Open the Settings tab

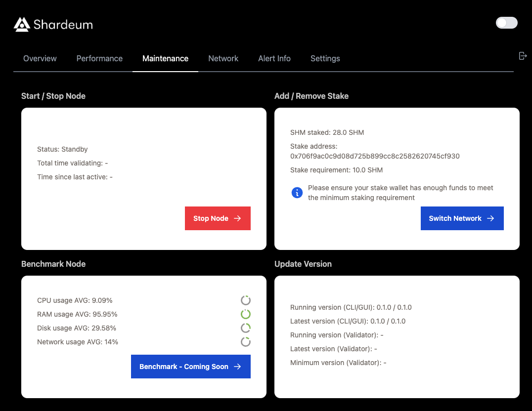click(x=325, y=59)
